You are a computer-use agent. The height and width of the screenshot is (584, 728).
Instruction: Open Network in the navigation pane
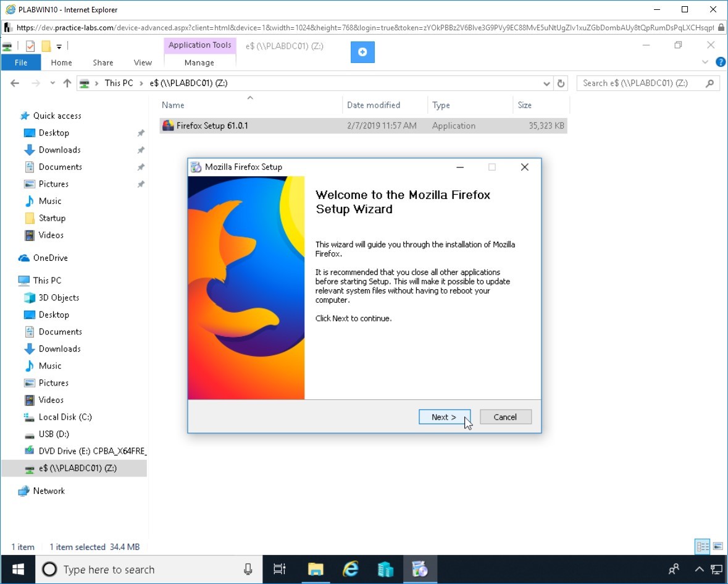pyautogui.click(x=49, y=491)
